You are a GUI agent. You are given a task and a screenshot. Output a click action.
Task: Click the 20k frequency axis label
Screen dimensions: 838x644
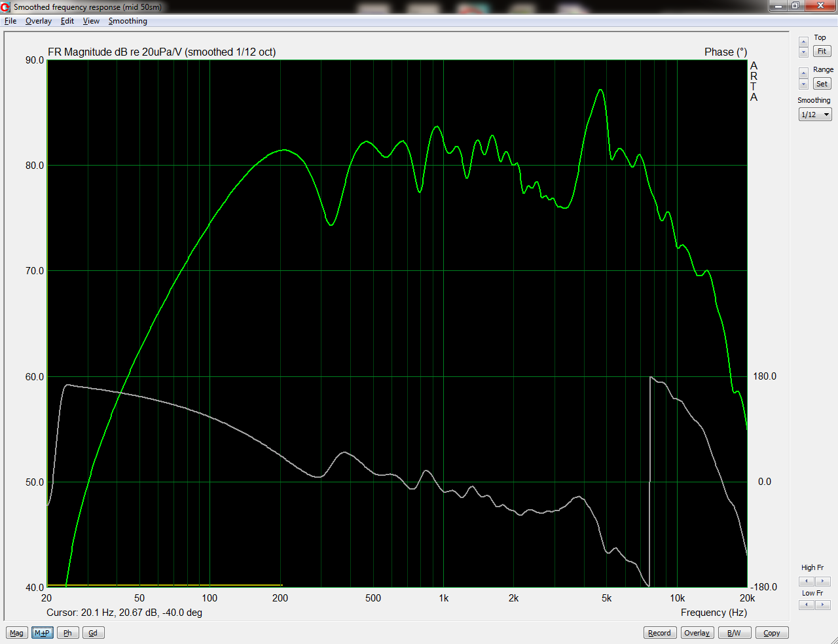[747, 598]
